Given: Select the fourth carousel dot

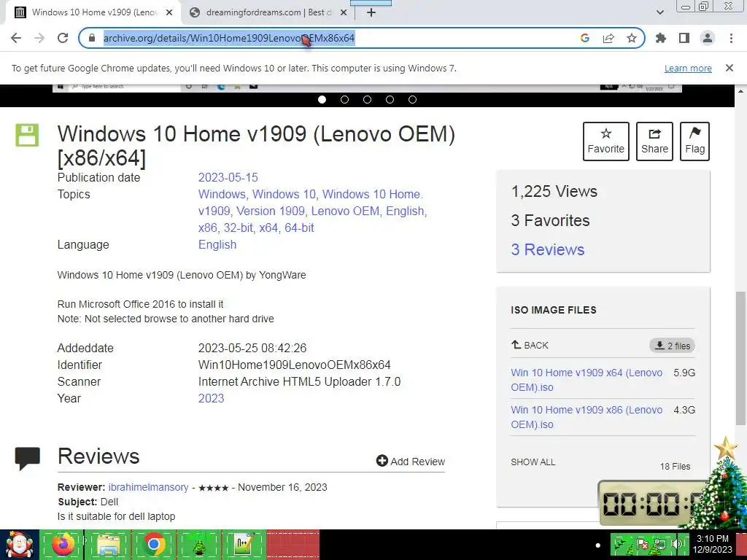Looking at the screenshot, I should tap(390, 99).
